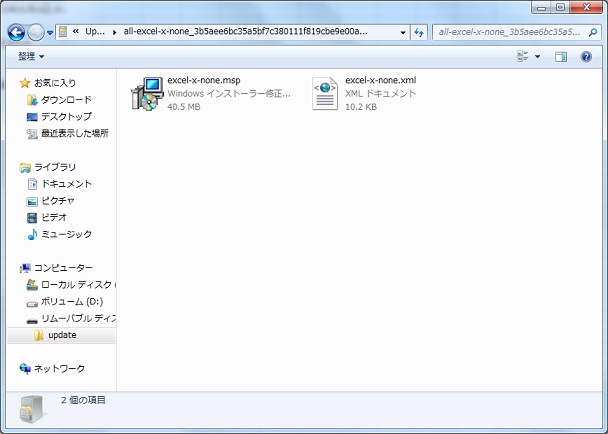The image size is (608, 434).
Task: Open ボリューム (D:) drive
Action: 72,301
